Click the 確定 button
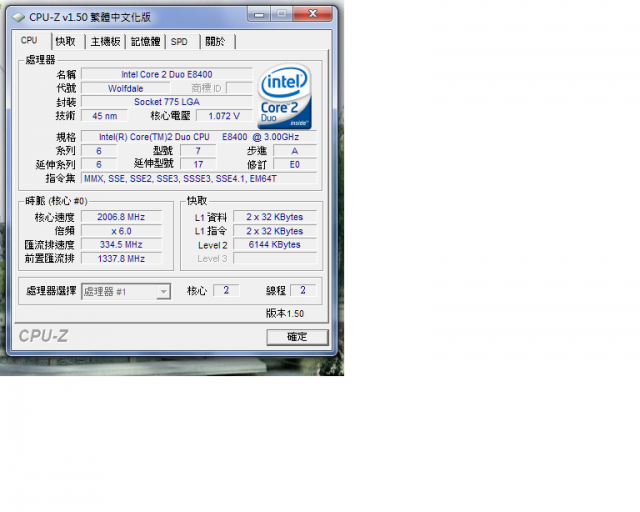Viewport: 640px width, 512px height. pyautogui.click(x=297, y=337)
